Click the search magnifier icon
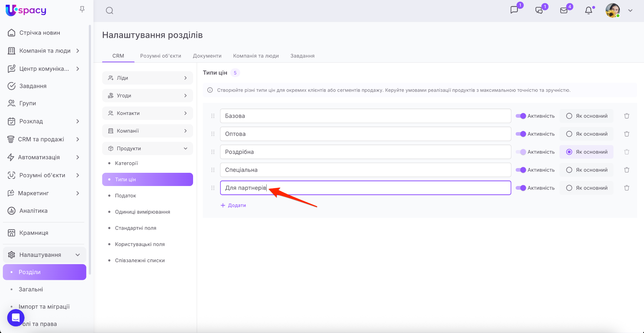Viewport: 644px width, 333px height. 109,11
